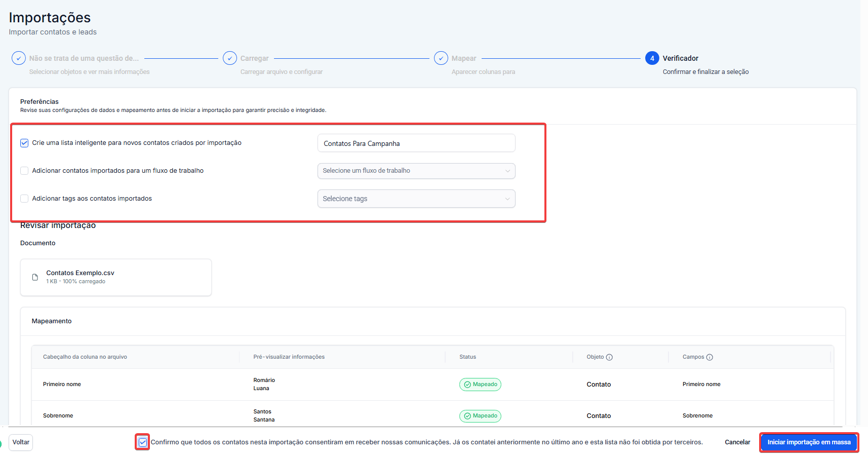Click the Campos column info icon
Image resolution: width=868 pixels, height=458 pixels.
pos(709,357)
